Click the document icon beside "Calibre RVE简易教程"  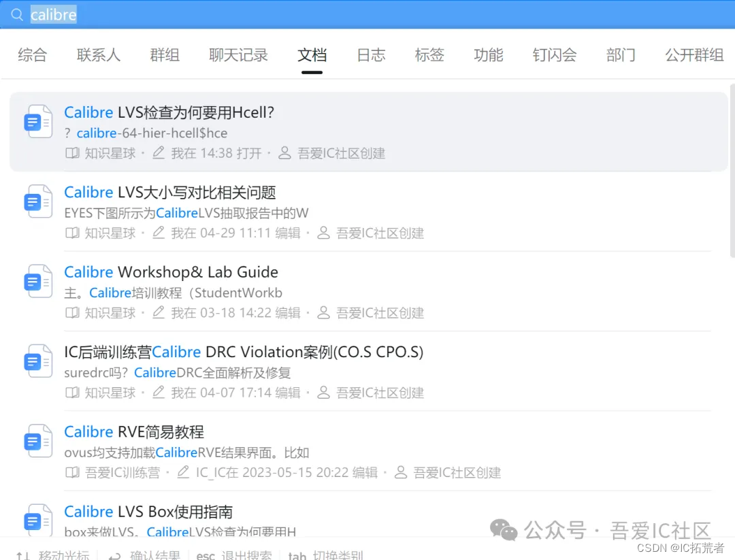37,440
